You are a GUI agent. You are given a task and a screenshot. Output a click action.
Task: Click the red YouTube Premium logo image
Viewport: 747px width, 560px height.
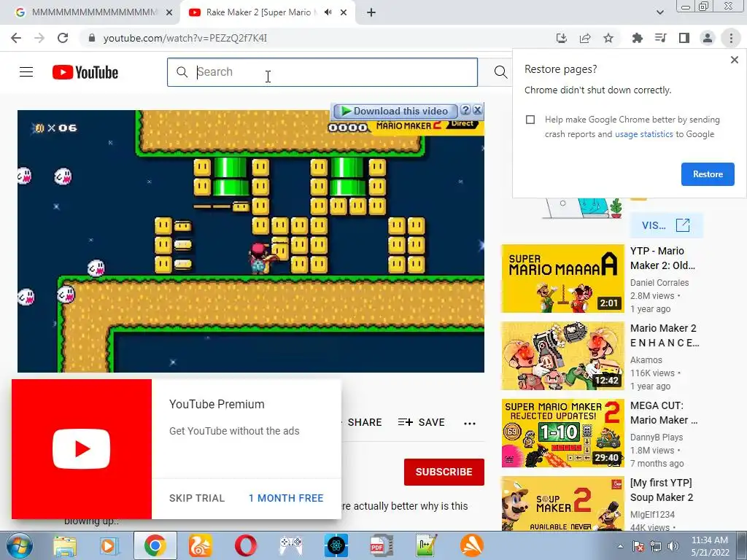[82, 449]
